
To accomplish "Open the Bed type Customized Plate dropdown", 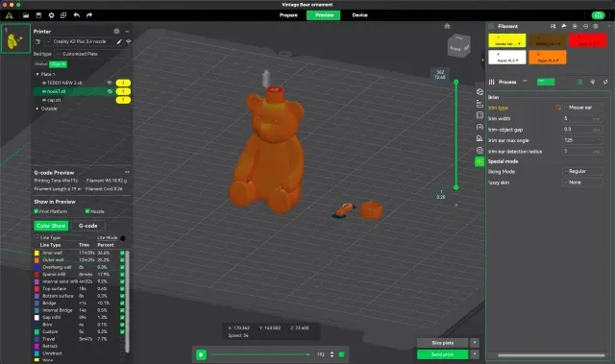I will (x=92, y=54).
